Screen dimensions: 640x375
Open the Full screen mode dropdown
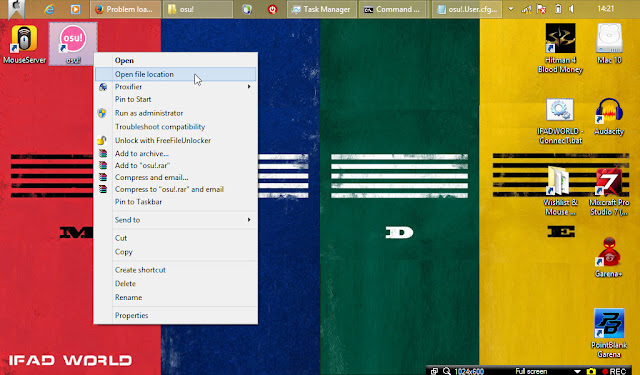click(x=577, y=371)
